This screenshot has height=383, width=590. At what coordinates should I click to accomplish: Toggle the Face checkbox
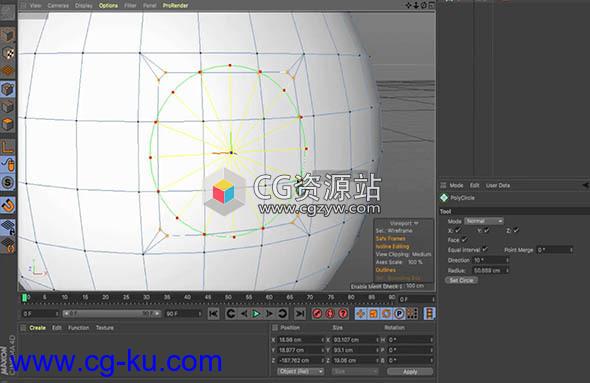[464, 239]
